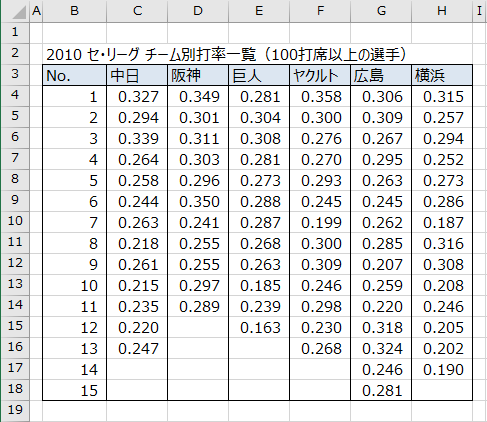The width and height of the screenshot is (487, 422).
Task: Select column C header
Action: pos(137,11)
